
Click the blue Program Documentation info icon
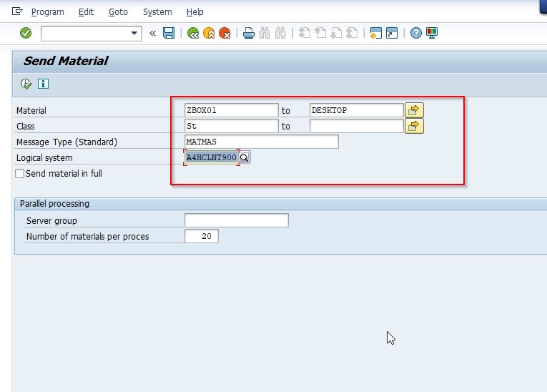(43, 84)
